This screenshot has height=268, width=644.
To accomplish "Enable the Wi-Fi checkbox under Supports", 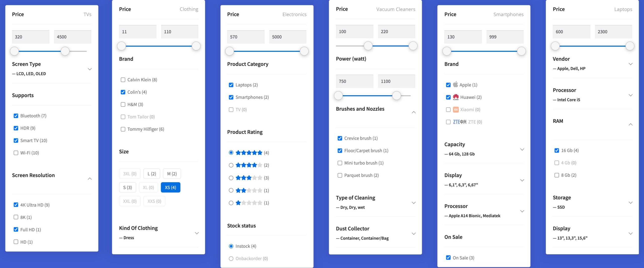I will [16, 153].
